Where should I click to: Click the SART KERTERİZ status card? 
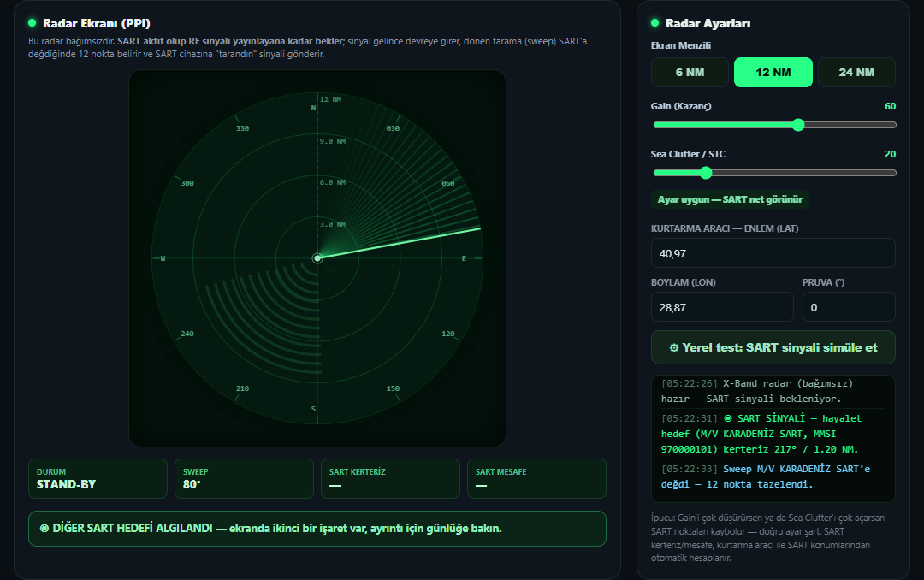click(x=390, y=478)
